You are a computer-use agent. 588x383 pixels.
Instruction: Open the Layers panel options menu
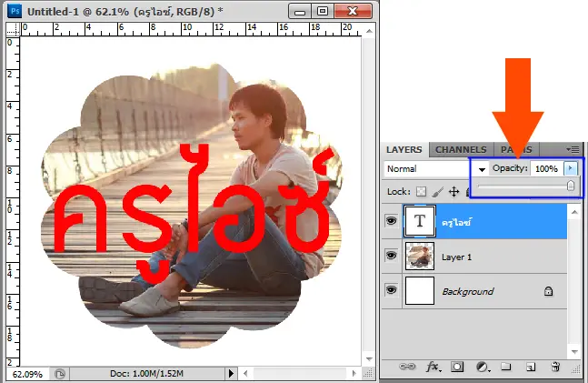[573, 149]
